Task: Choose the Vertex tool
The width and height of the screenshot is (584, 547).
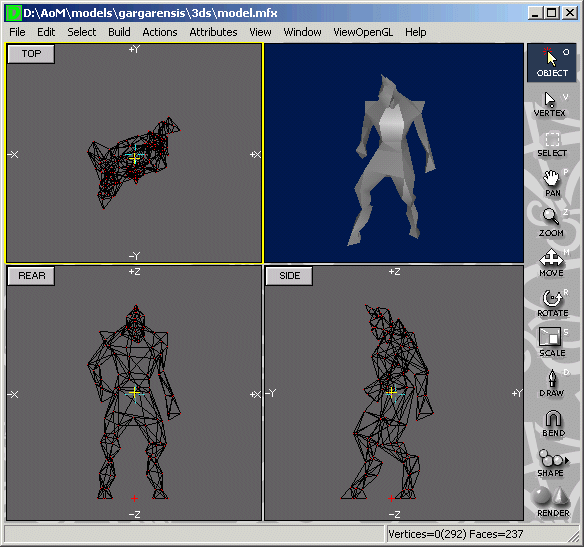Action: coord(550,105)
